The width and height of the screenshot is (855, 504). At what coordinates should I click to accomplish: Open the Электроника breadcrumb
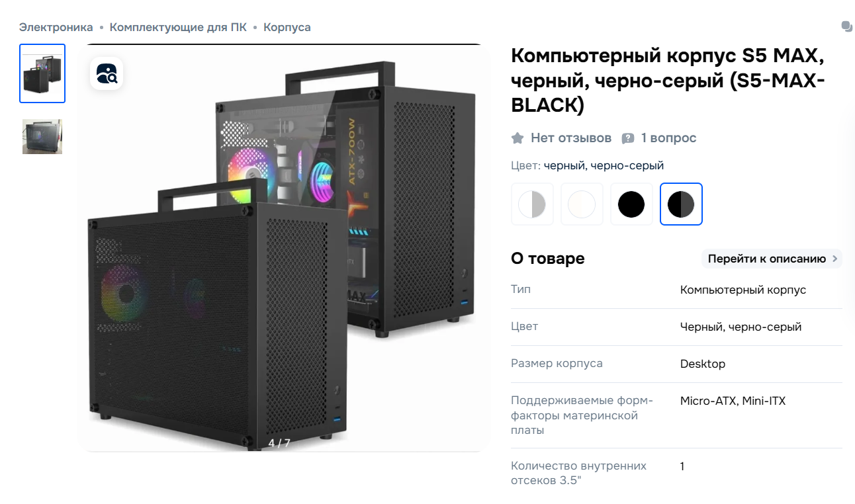56,27
